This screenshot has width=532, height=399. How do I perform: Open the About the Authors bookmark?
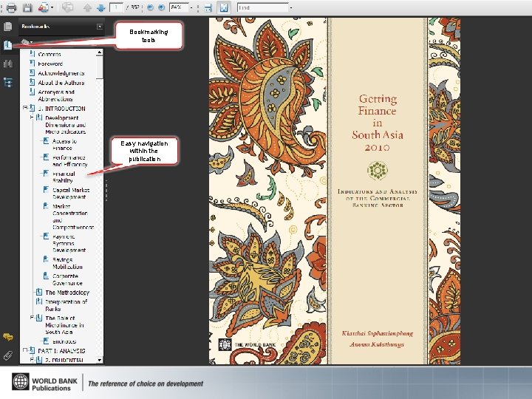[61, 83]
